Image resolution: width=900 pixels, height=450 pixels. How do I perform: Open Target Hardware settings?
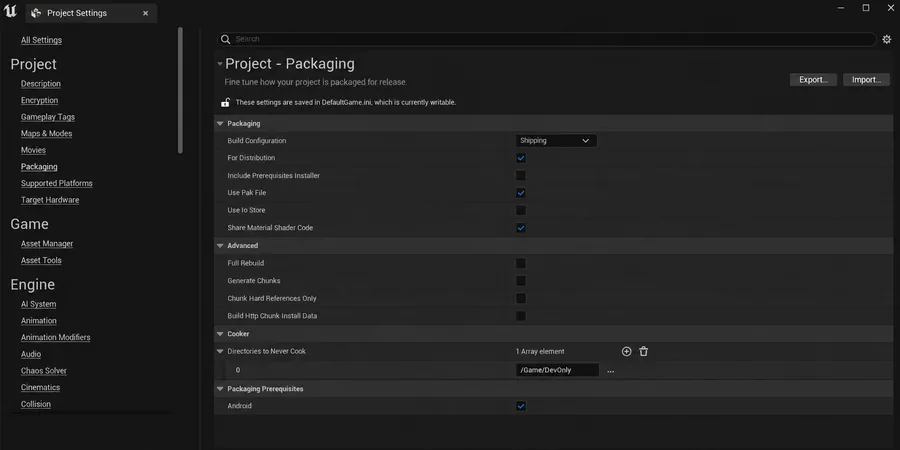(50, 200)
